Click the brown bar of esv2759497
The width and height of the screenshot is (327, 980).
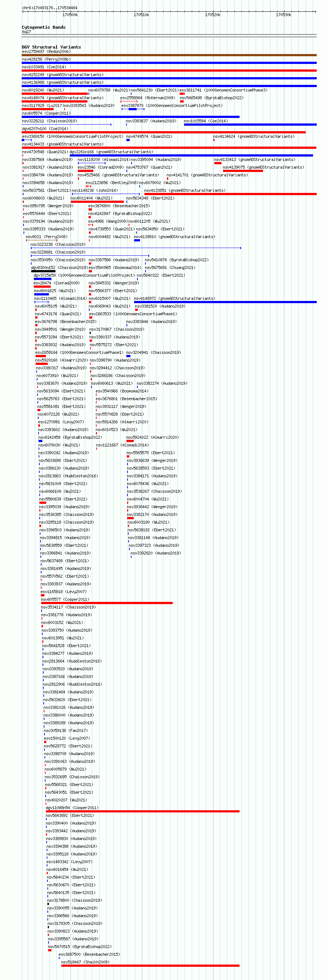pyautogui.click(x=169, y=55)
